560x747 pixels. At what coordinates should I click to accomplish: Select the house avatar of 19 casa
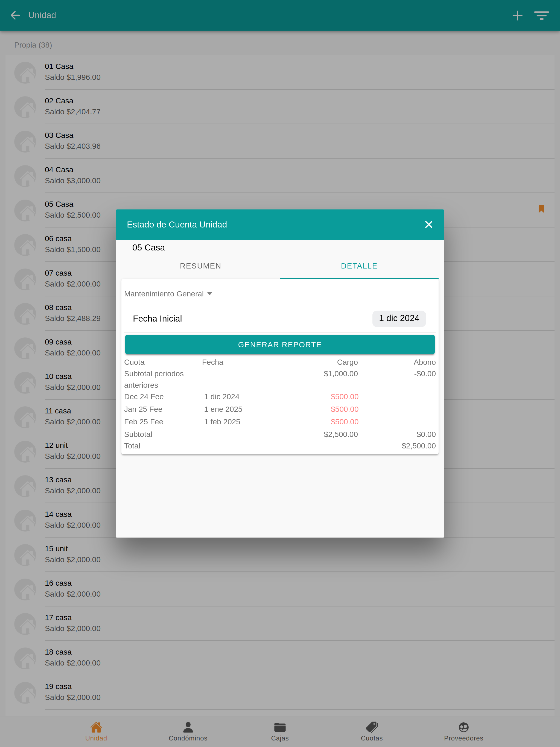pyautogui.click(x=25, y=692)
